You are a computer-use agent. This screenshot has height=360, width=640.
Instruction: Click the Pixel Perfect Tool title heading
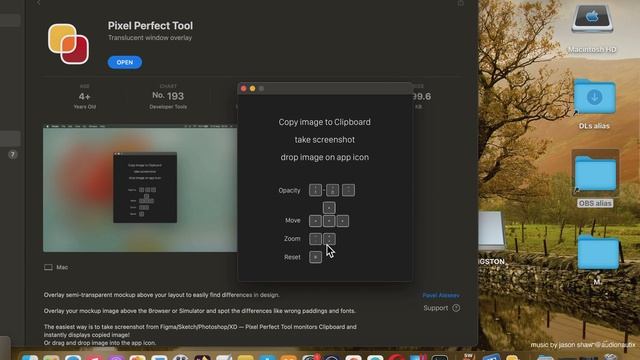point(150,26)
